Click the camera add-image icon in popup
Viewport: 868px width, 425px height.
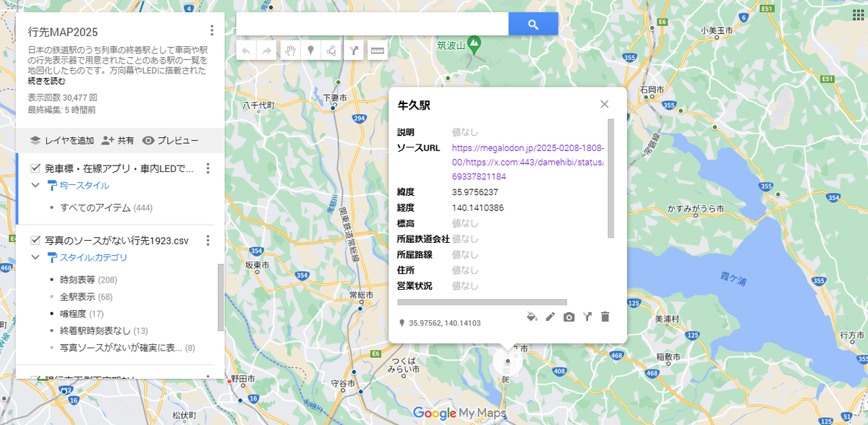[569, 317]
